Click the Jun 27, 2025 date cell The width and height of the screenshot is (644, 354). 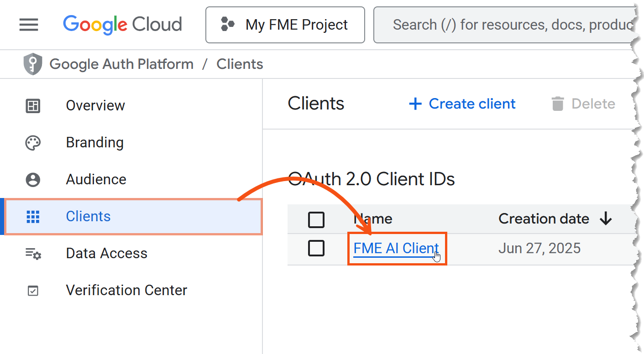[539, 249]
